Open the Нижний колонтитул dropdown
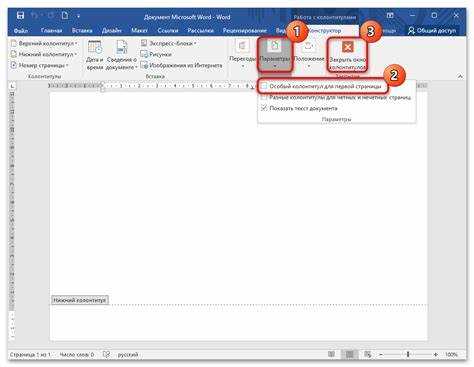The image size is (474, 367). click(x=44, y=54)
